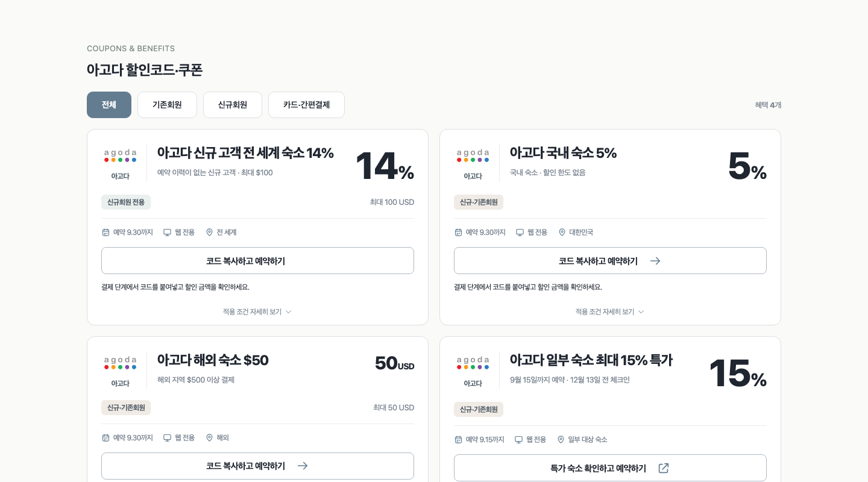Click calendar icon beside 예약 9.15까지
This screenshot has width=868, height=482.
pyautogui.click(x=458, y=440)
